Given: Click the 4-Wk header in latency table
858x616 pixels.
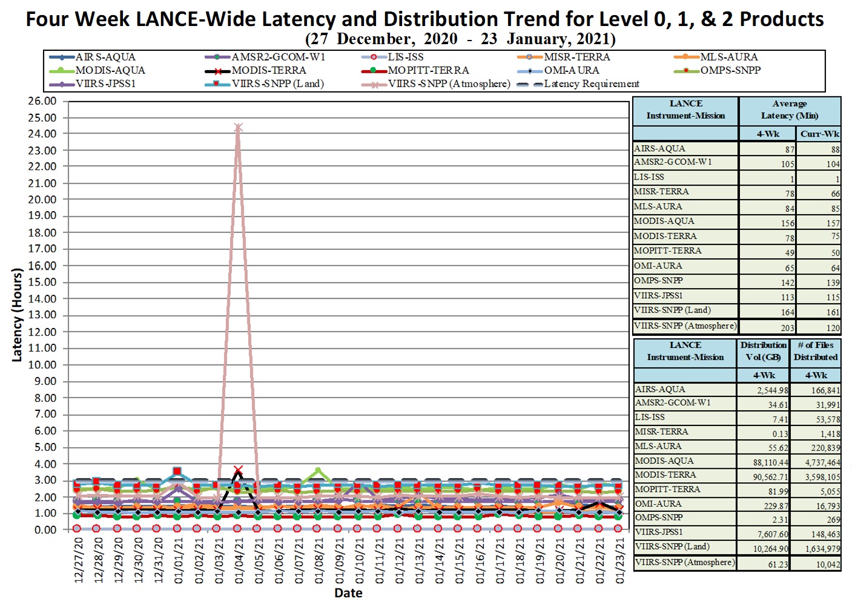Looking at the screenshot, I should (x=768, y=134).
